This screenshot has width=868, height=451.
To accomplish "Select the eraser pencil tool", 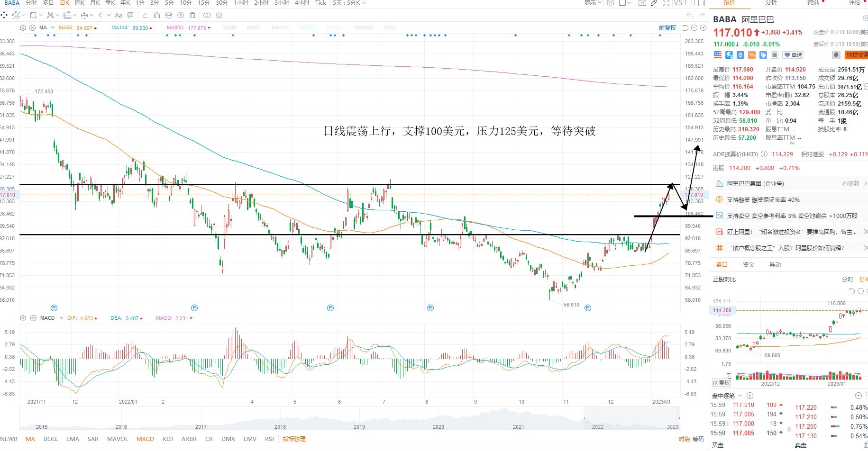I will click(x=145, y=15).
